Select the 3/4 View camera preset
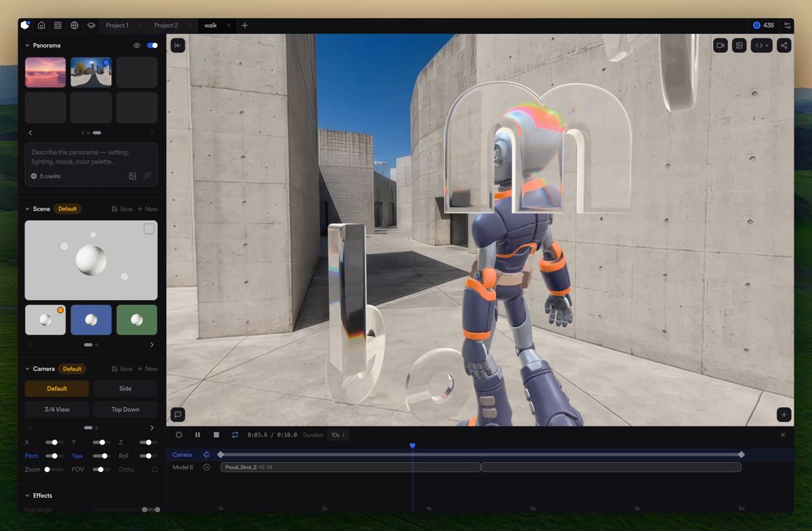Screen dimensions: 812x531 (x=57, y=409)
